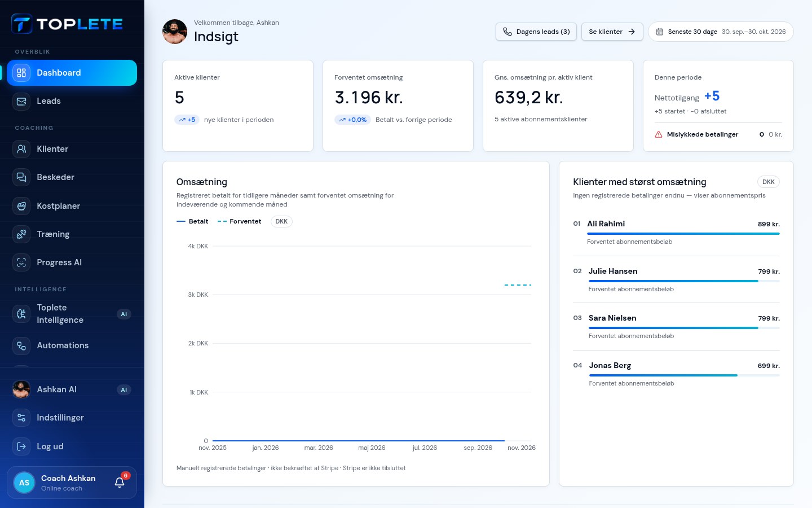Click the calendar icon in date range
This screenshot has height=508, width=812.
(x=660, y=32)
